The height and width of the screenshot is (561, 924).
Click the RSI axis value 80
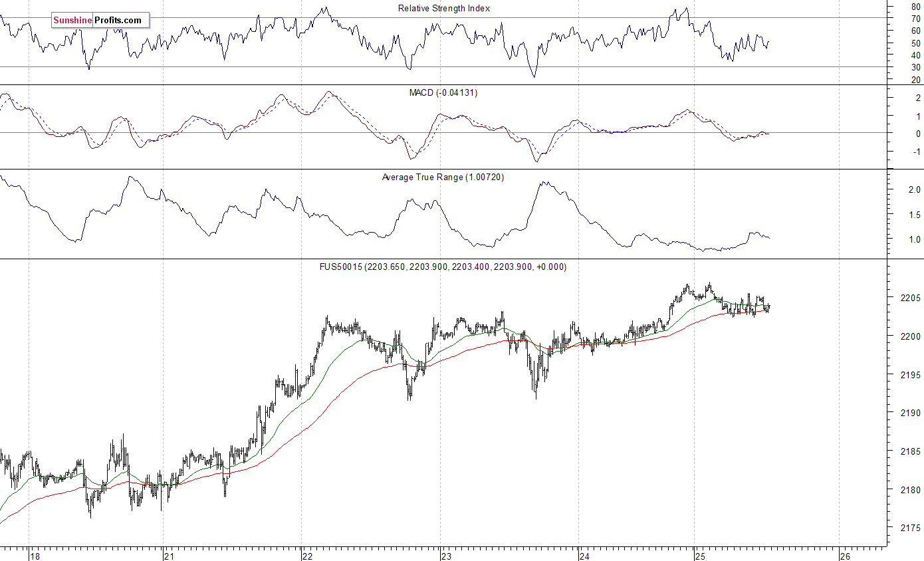coord(915,6)
